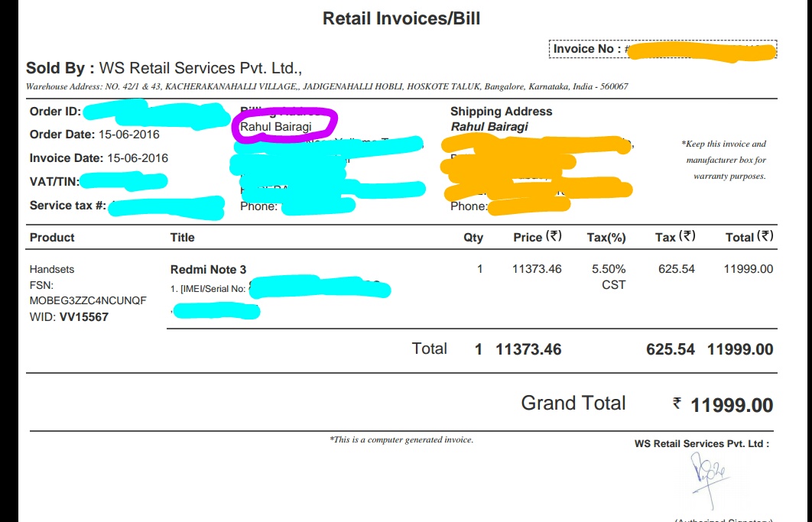The height and width of the screenshot is (522, 812).
Task: Click the 'Total' summary row label
Action: pyautogui.click(x=429, y=349)
